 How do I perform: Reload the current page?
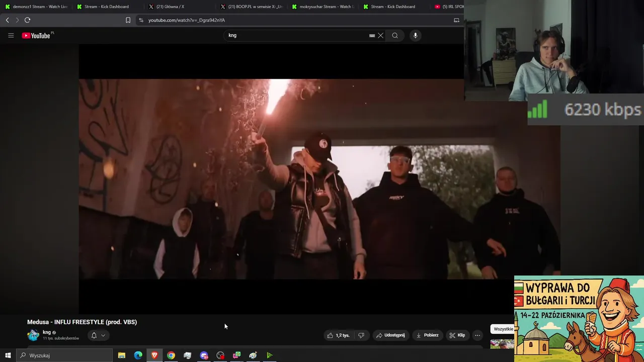tap(27, 20)
